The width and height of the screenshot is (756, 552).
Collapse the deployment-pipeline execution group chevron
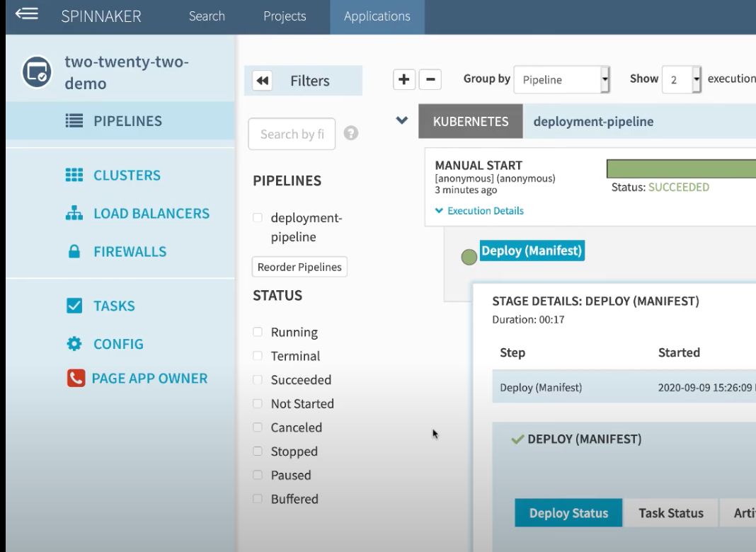tap(401, 120)
